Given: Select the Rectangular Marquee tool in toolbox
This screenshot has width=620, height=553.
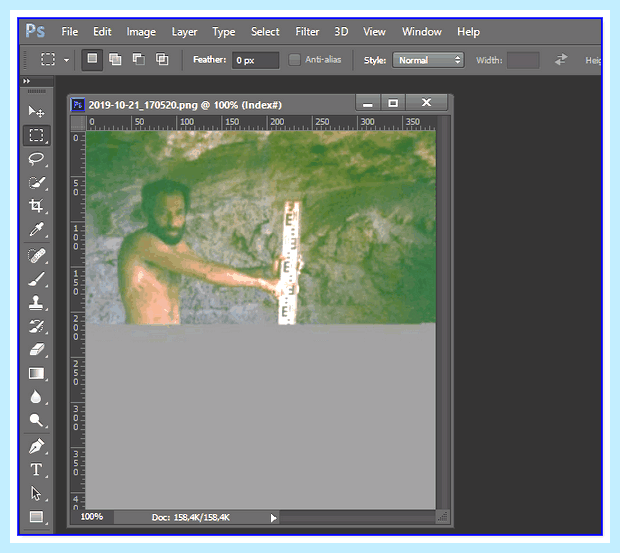Looking at the screenshot, I should pyautogui.click(x=36, y=135).
